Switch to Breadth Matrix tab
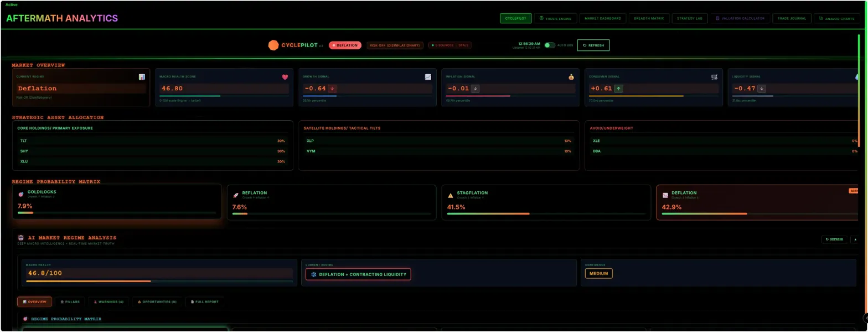Screen dimensions: 868x332 (x=649, y=18)
